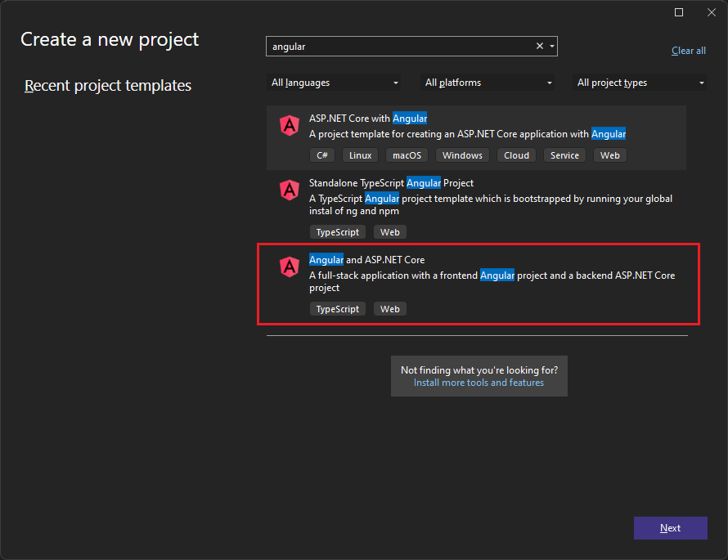Click the Windows tag badge
The image size is (728, 560).
tap(461, 155)
